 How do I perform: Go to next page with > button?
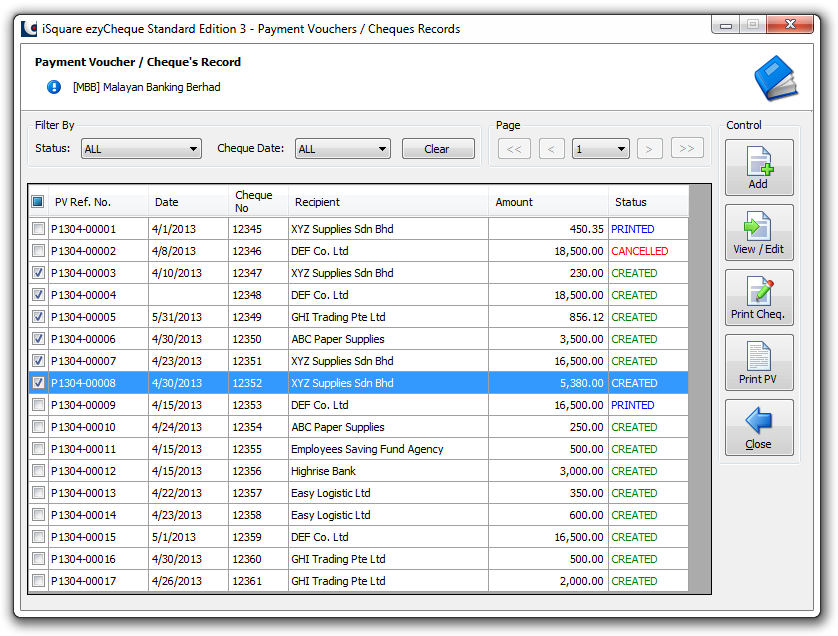(650, 149)
